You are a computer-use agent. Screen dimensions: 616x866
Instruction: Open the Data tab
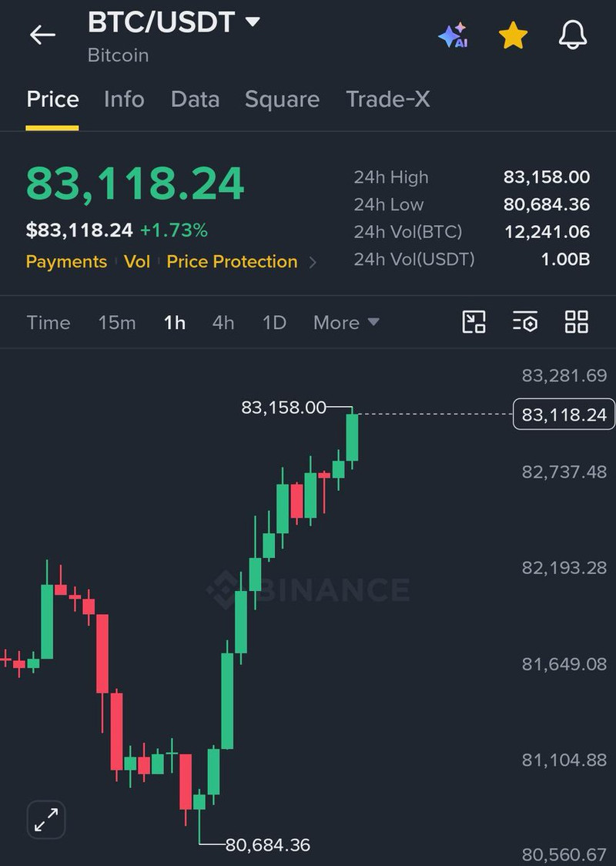pos(195,99)
